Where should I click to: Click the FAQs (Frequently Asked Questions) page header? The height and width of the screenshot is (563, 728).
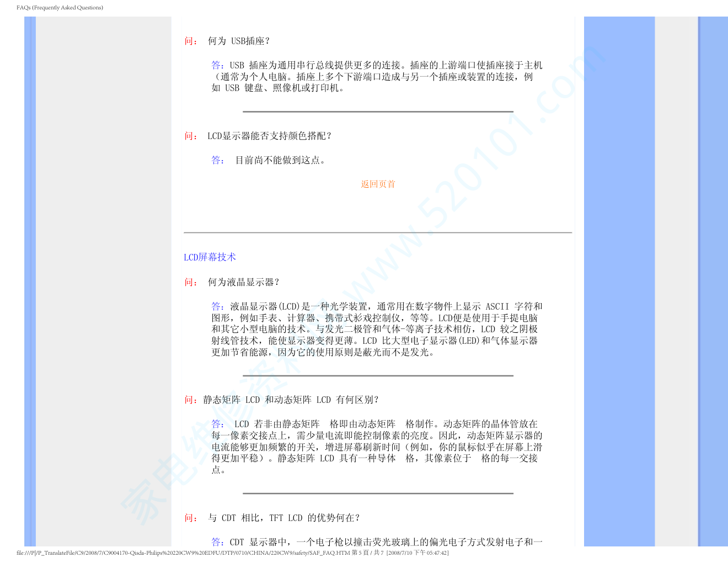coord(60,8)
